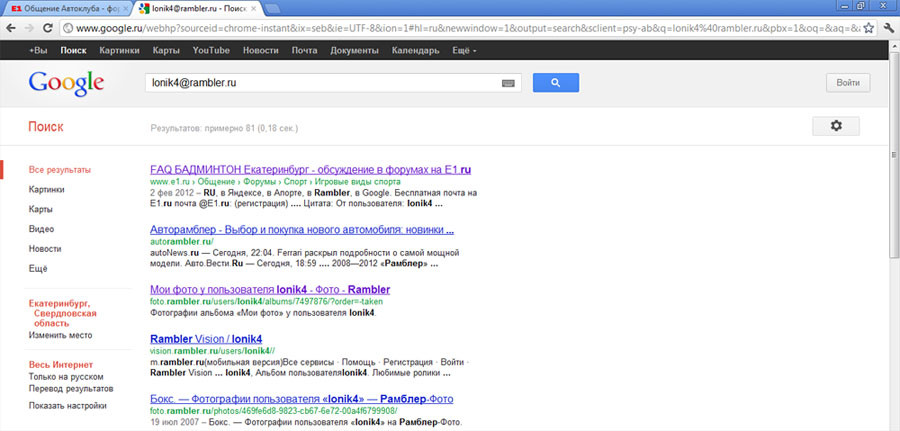Open Новости in top black bar

(x=261, y=51)
